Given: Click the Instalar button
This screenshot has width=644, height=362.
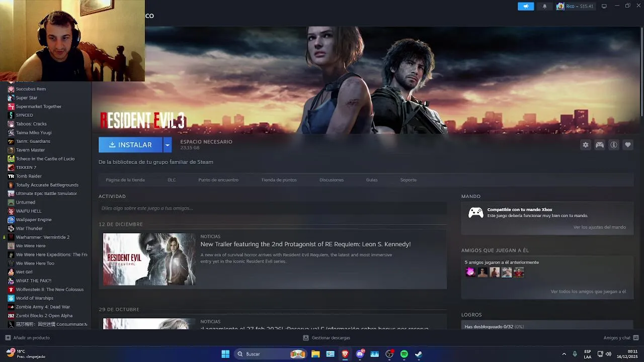Looking at the screenshot, I should pyautogui.click(x=130, y=145).
